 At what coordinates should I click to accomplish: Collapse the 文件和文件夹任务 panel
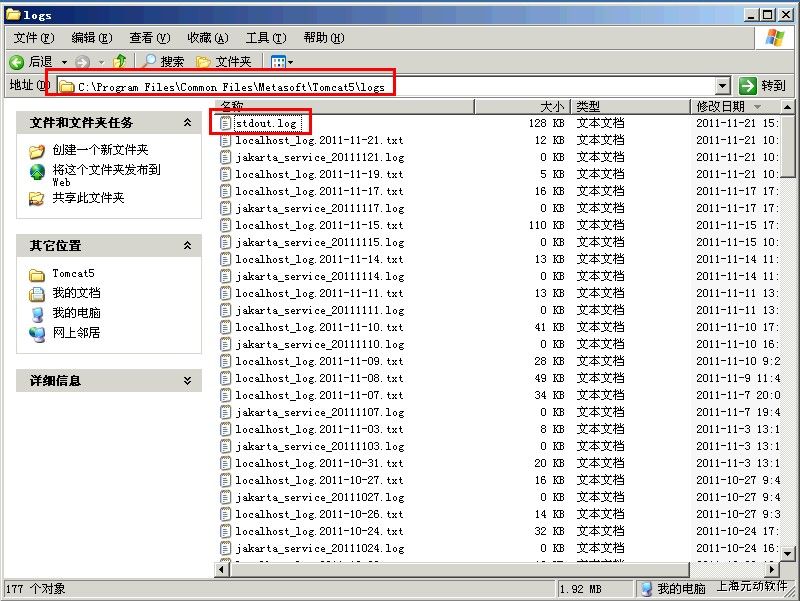pos(187,123)
